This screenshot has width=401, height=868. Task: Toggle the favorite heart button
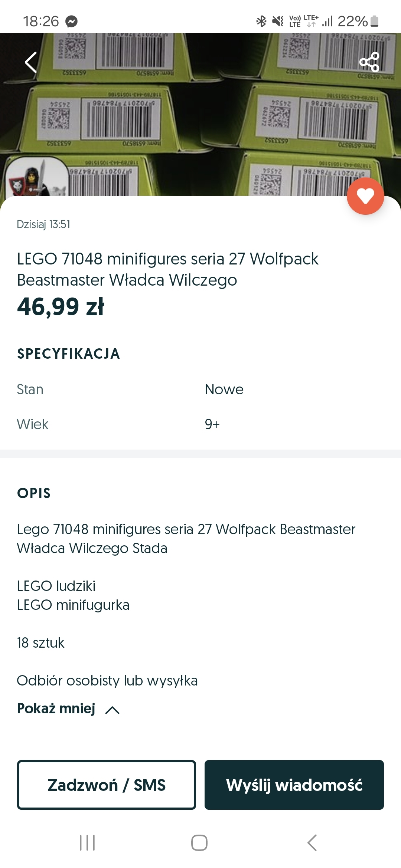tap(365, 196)
